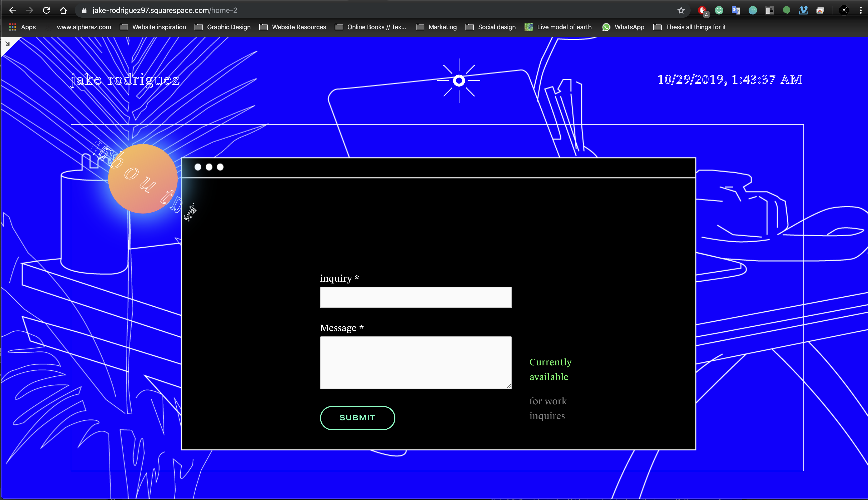Click the jake rodriguez site title
The width and height of the screenshot is (868, 500).
125,80
